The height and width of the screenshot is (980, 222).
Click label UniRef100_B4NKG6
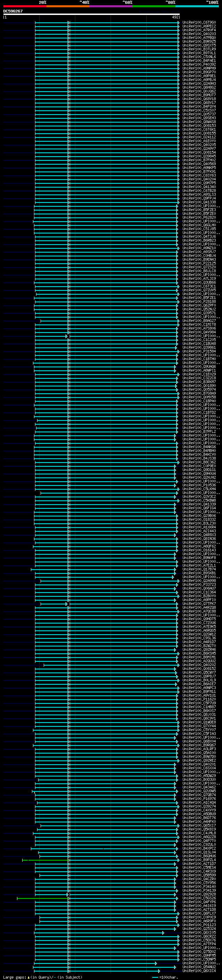199,447
